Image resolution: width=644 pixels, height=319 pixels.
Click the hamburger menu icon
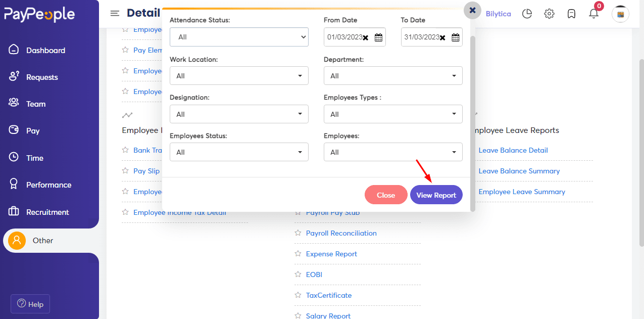tap(115, 13)
